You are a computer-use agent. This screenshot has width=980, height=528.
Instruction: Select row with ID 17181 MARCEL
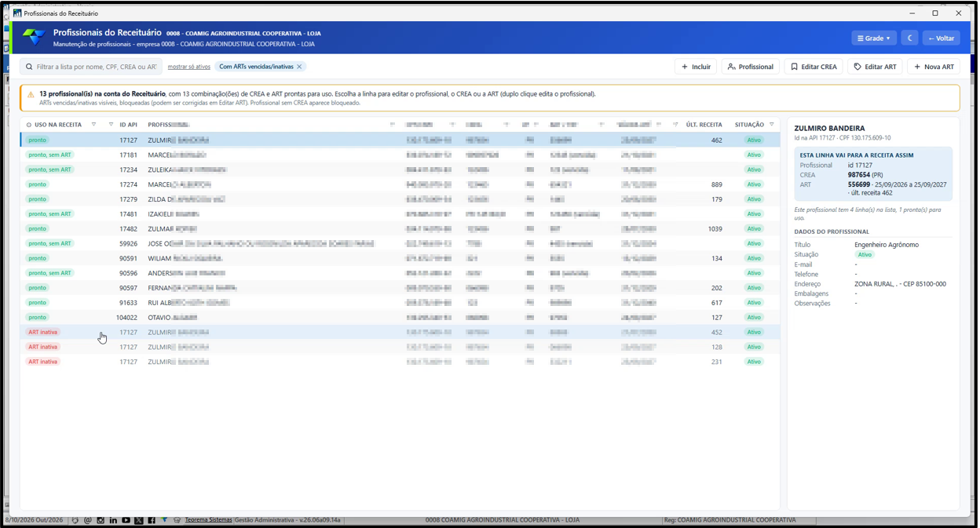400,155
